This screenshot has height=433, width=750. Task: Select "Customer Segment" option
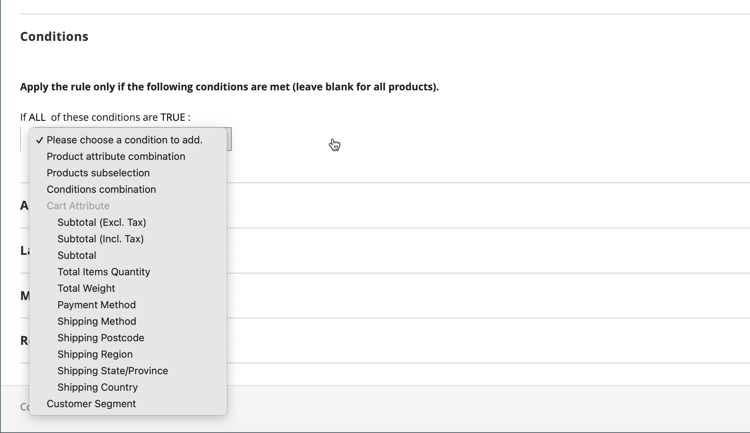click(91, 404)
